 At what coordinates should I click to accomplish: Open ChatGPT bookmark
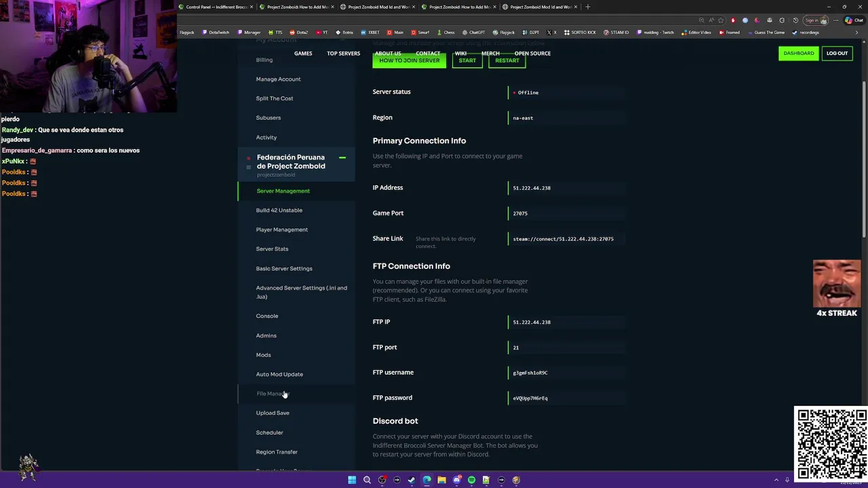(x=474, y=33)
